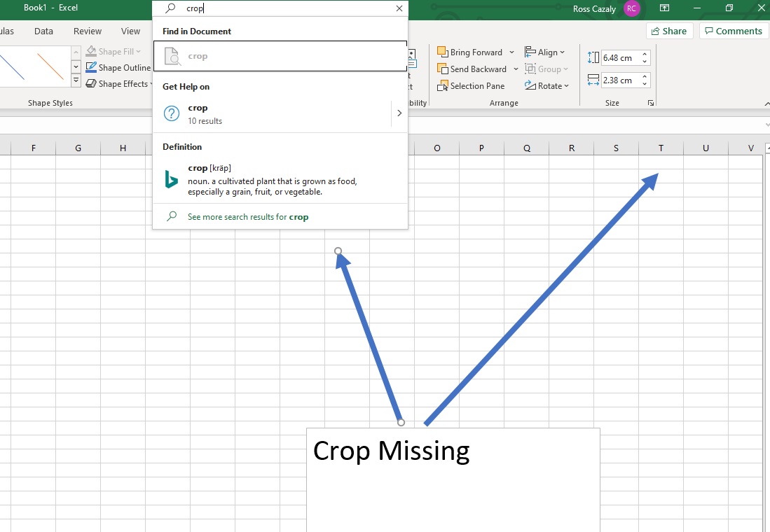Click the Ross Cazaly account avatar
The image size is (770, 532).
(631, 8)
